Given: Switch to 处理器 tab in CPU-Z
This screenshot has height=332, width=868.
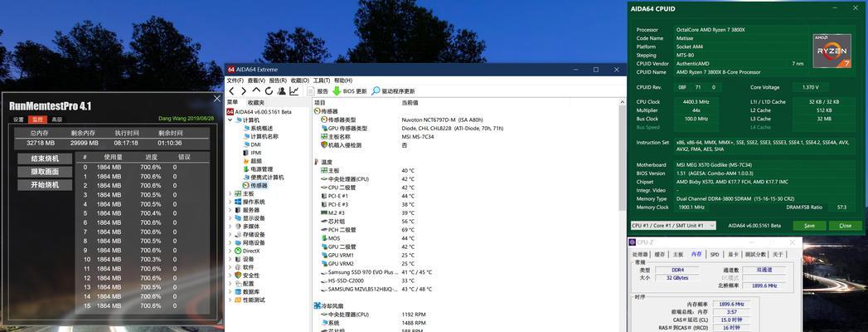Looking at the screenshot, I should pyautogui.click(x=641, y=255).
